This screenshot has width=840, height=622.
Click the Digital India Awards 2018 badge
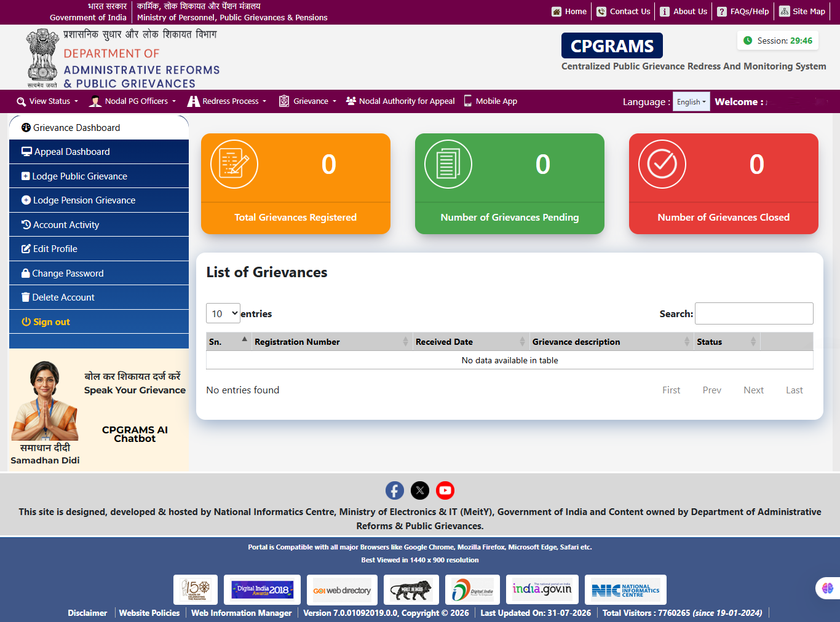click(x=262, y=590)
